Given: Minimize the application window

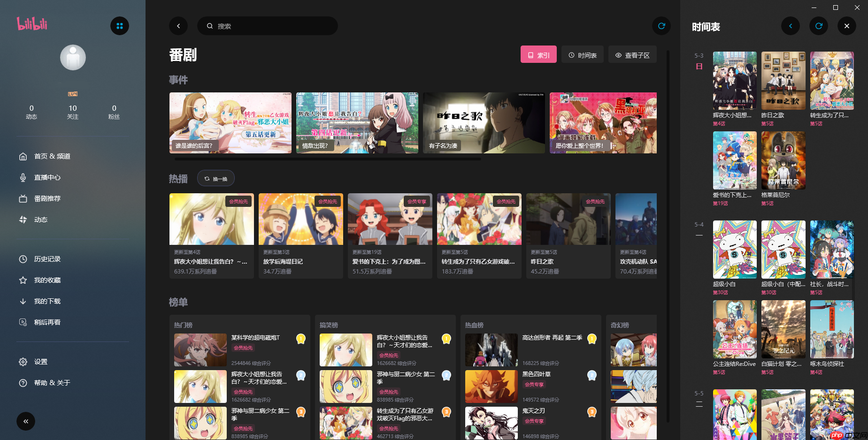Looking at the screenshot, I should pyautogui.click(x=814, y=8).
